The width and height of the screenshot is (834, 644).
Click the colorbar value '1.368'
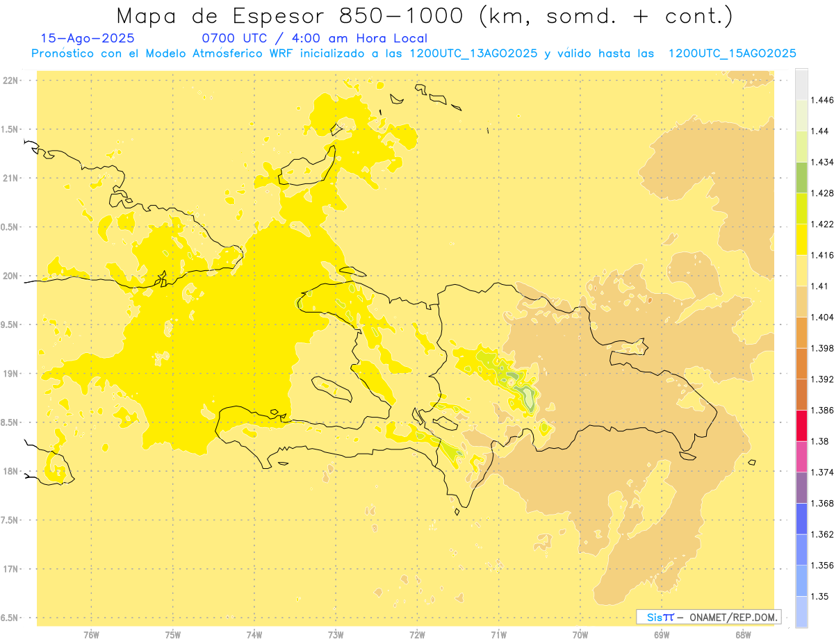tap(822, 503)
